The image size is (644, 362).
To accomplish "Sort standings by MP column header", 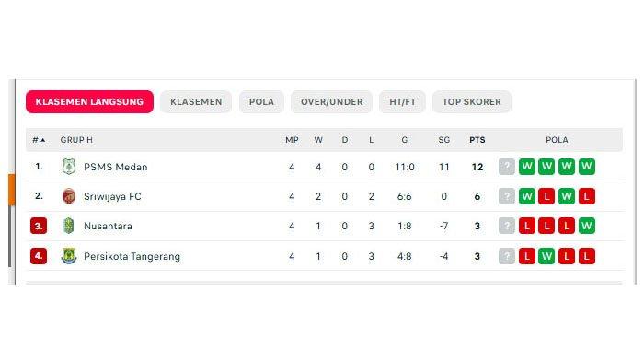I will click(292, 140).
